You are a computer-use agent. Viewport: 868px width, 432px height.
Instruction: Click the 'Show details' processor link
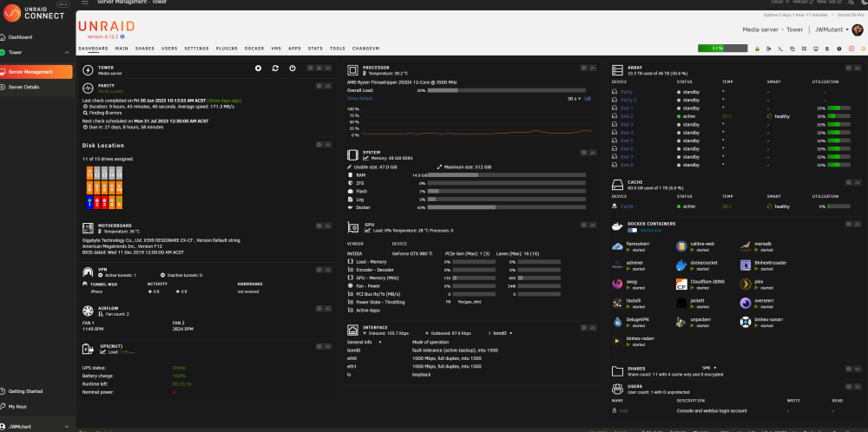(360, 99)
